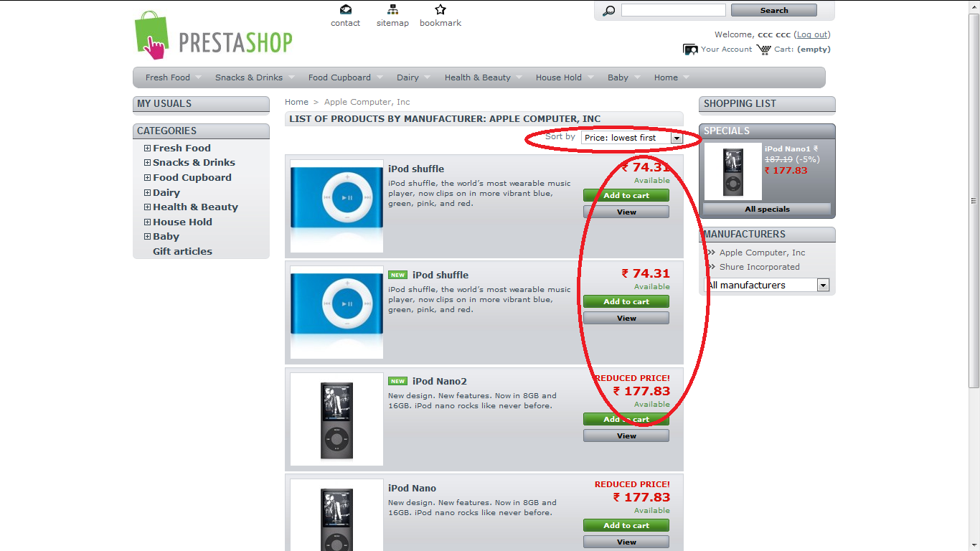980x551 pixels.
Task: Add iPod shuffle without NEW badge to cart
Action: (626, 195)
